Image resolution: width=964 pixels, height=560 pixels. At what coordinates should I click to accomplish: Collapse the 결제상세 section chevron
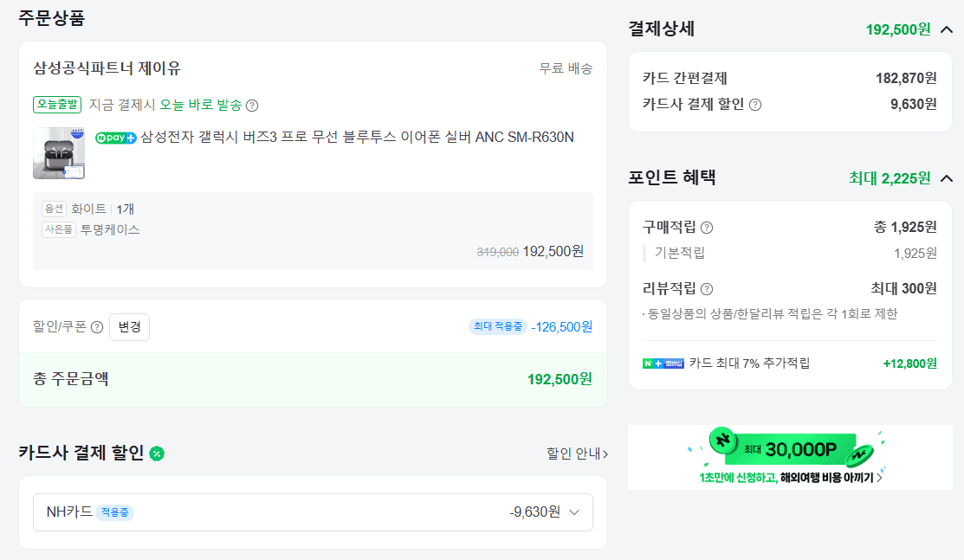point(947,29)
